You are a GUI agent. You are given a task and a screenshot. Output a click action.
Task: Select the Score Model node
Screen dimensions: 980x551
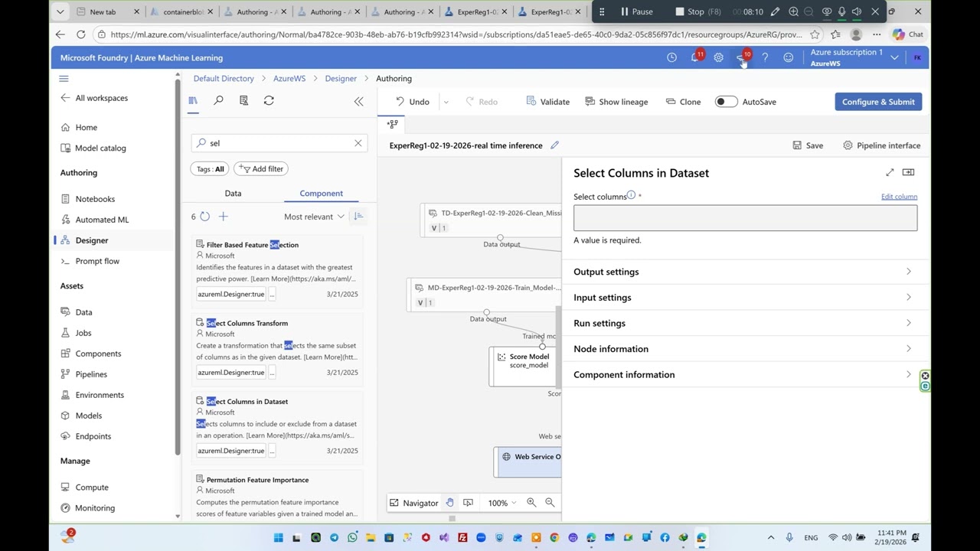pyautogui.click(x=525, y=366)
